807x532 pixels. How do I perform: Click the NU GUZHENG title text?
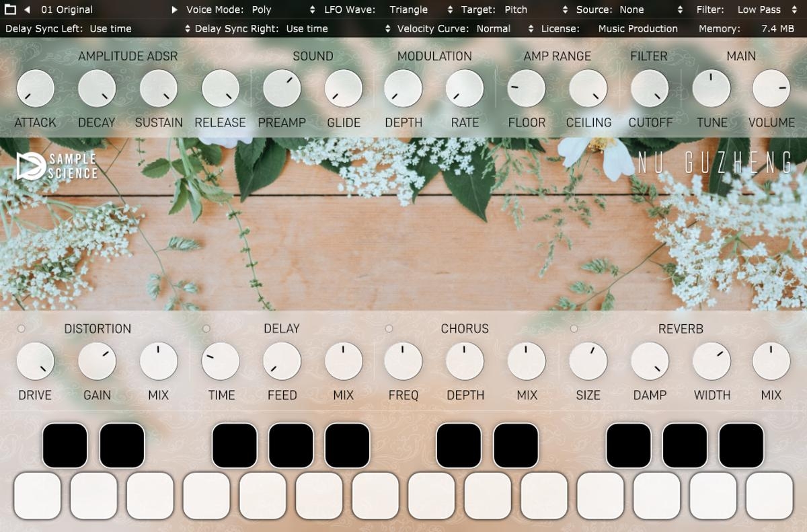pyautogui.click(x=715, y=163)
